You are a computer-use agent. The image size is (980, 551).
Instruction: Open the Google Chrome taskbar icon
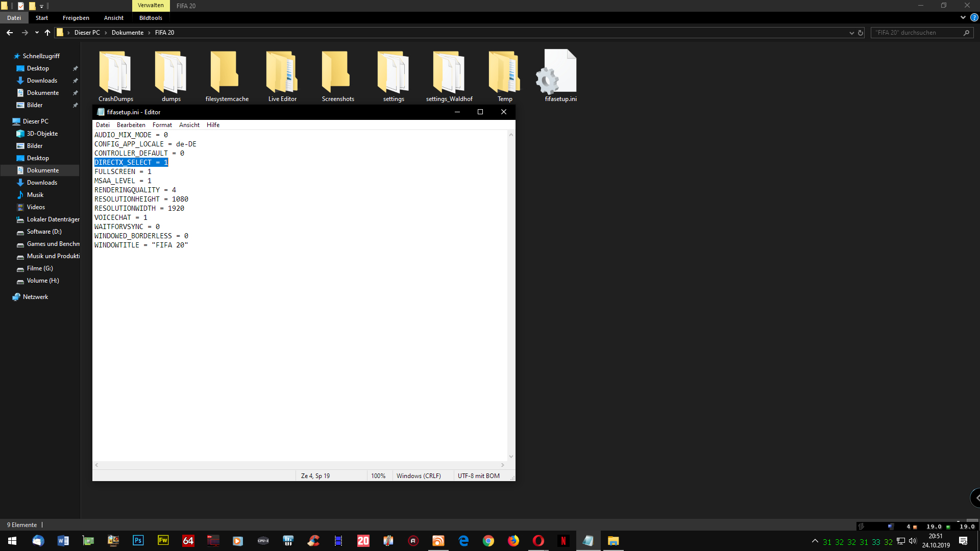[488, 541]
